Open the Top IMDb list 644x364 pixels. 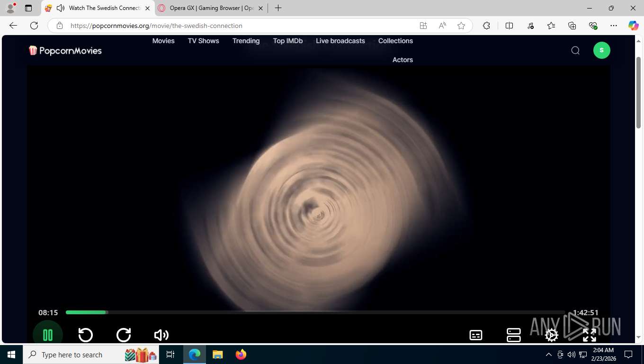(x=288, y=41)
